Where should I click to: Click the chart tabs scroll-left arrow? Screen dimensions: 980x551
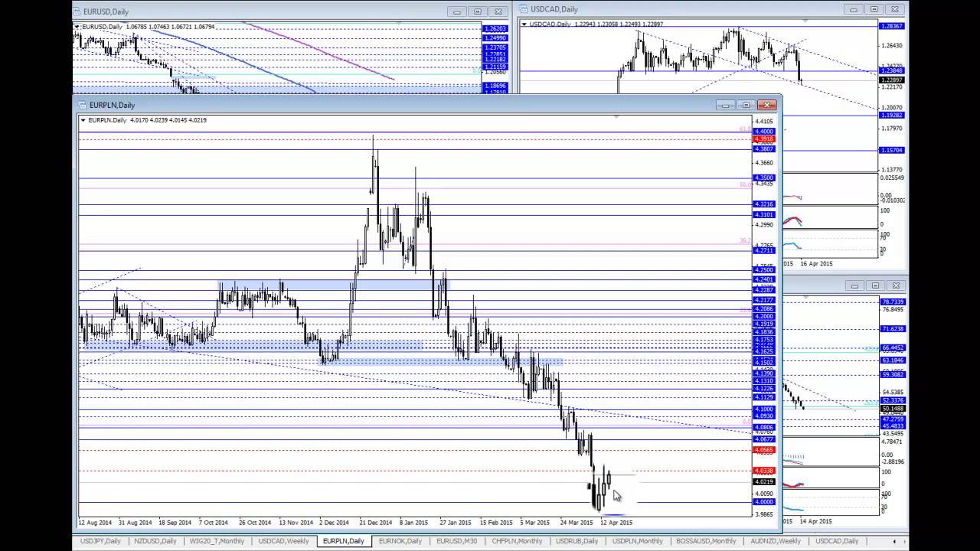tap(894, 541)
